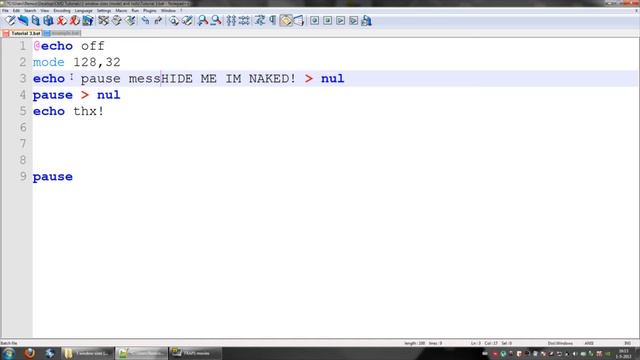Play back the recorded macro
Image resolution: width=640 pixels, height=360 pixels.
point(340,20)
